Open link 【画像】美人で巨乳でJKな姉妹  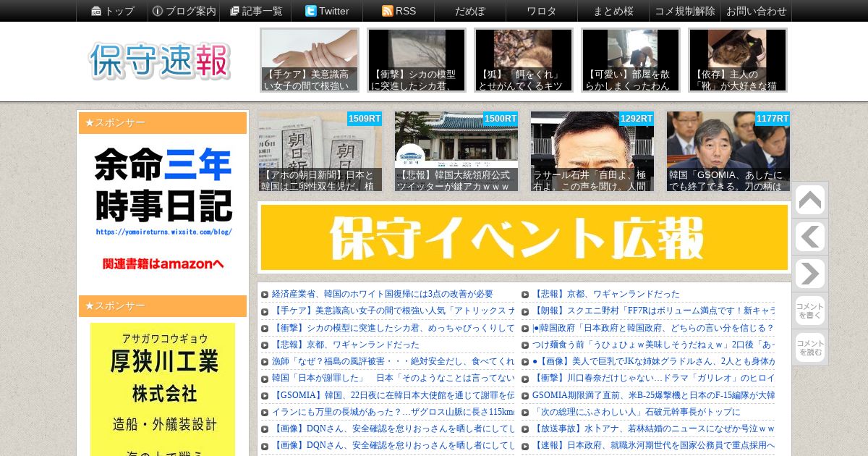[x=653, y=360]
